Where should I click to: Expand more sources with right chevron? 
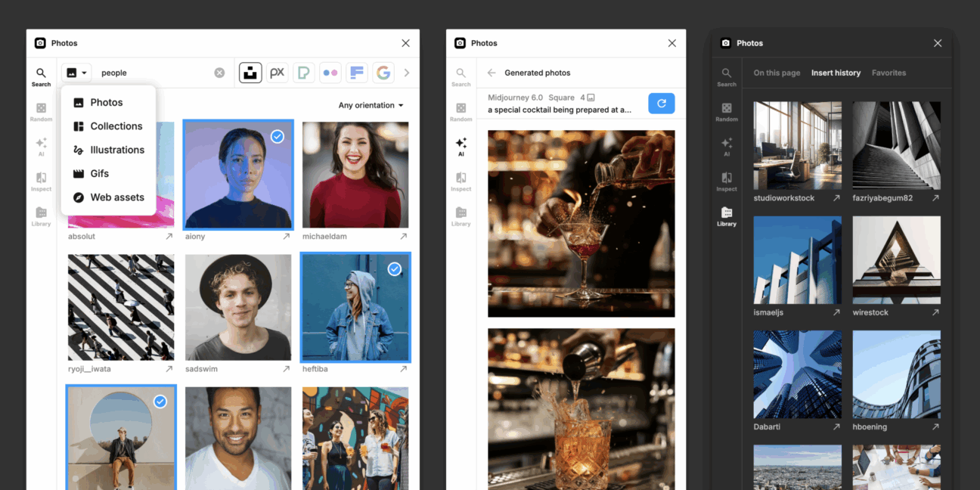click(407, 73)
